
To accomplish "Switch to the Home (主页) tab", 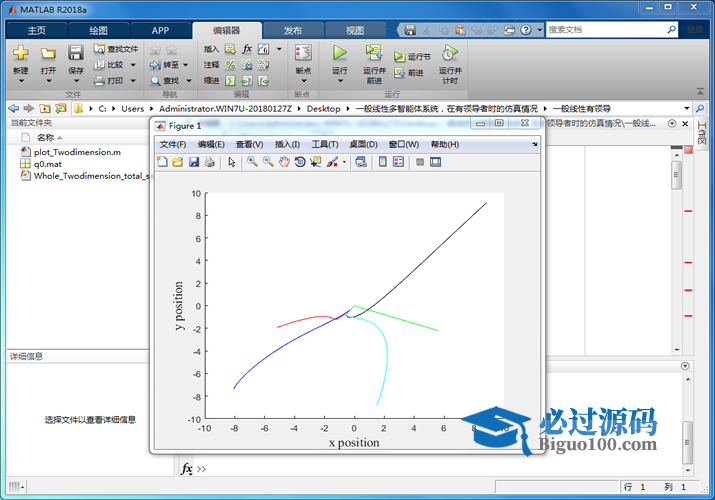I will pos(36,31).
